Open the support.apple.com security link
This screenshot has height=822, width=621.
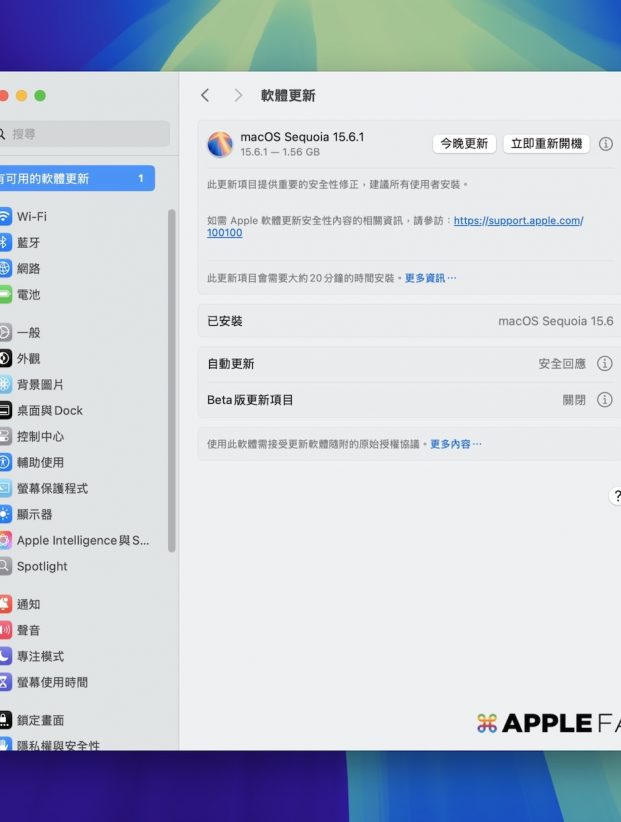click(517, 220)
